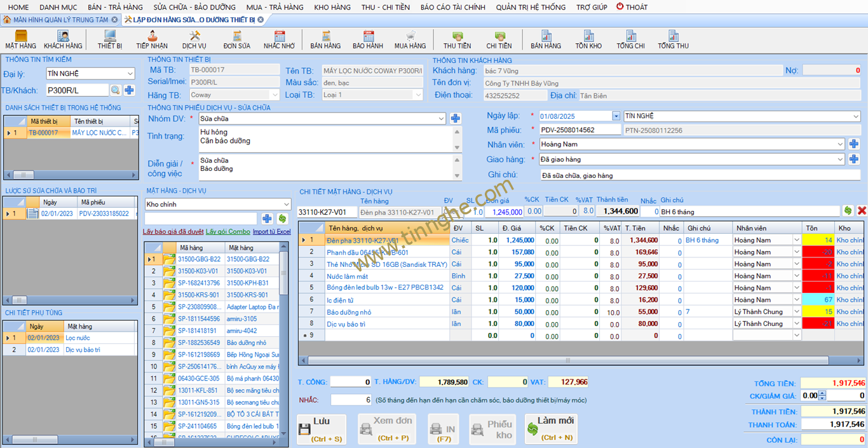Open the KHÁCH HÀNG toolbar icon
Viewport: 868px width, 448px height.
[x=63, y=39]
